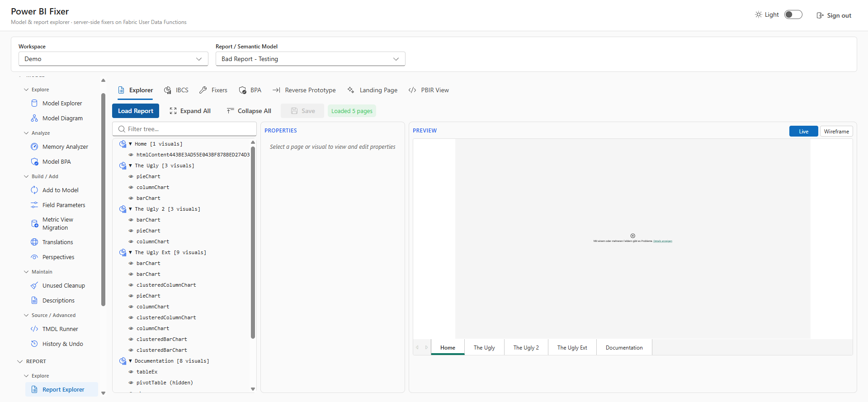
Task: Toggle eye for pivotTable (hidden)
Action: click(131, 383)
